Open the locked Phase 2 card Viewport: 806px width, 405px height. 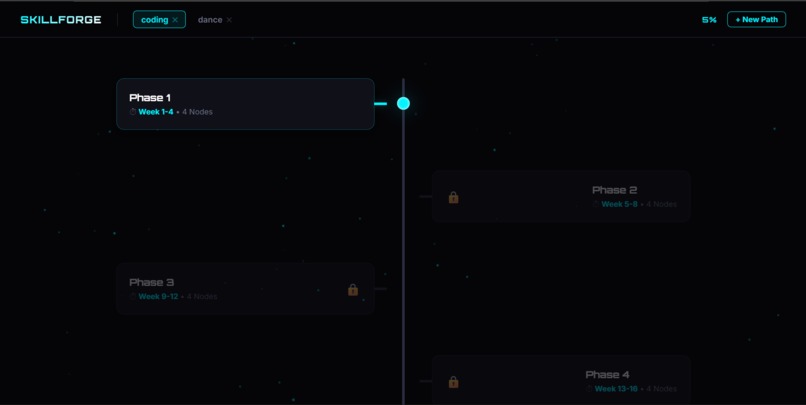coord(561,196)
